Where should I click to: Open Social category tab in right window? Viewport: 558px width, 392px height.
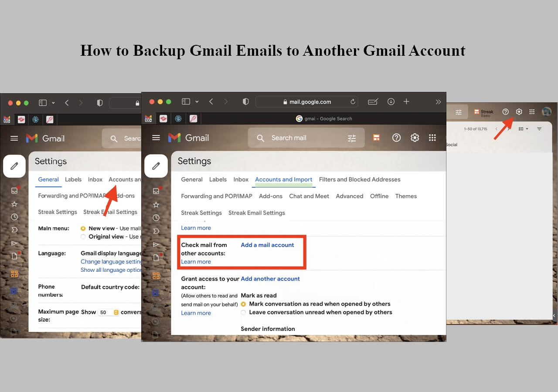(452, 145)
